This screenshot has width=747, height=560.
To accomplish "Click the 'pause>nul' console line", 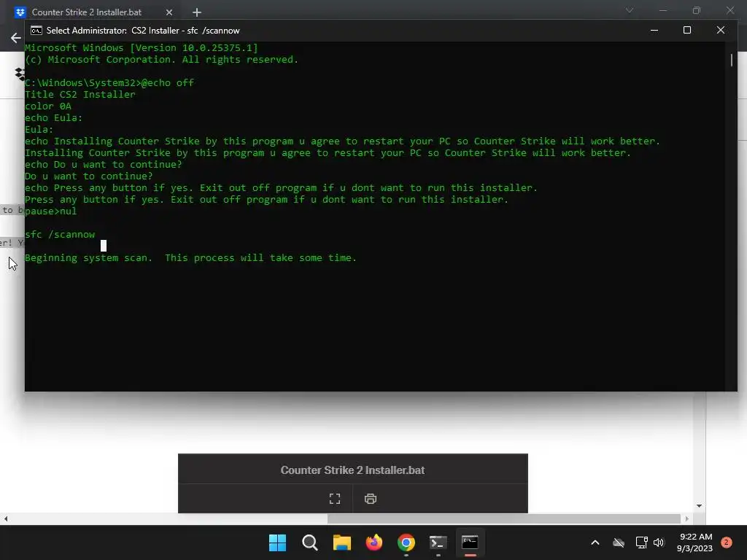I will pos(50,211).
